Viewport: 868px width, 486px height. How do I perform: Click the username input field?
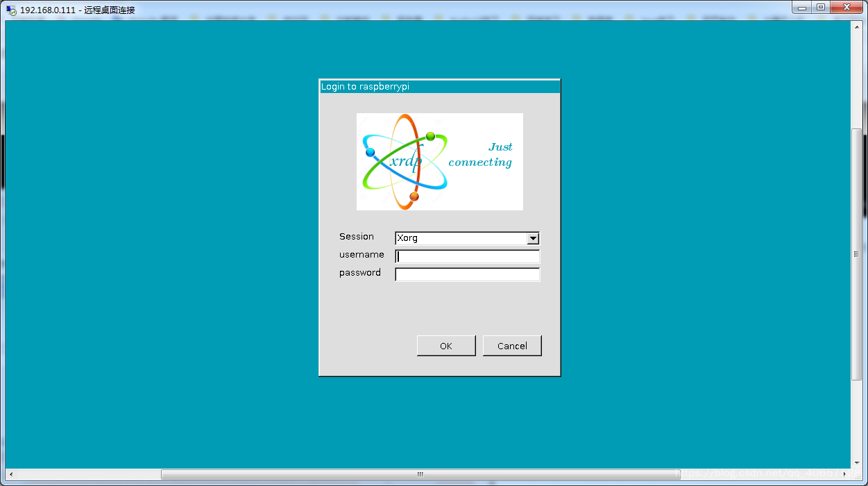point(467,256)
